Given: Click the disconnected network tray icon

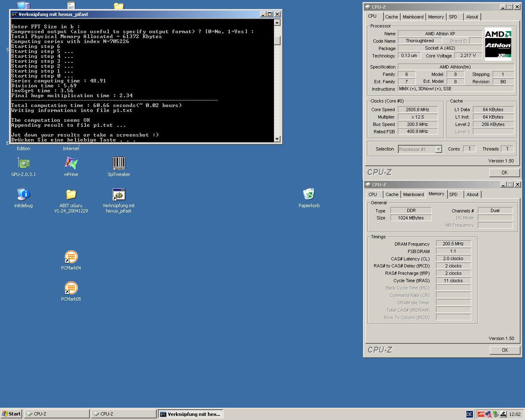Looking at the screenshot, I should (x=488, y=414).
